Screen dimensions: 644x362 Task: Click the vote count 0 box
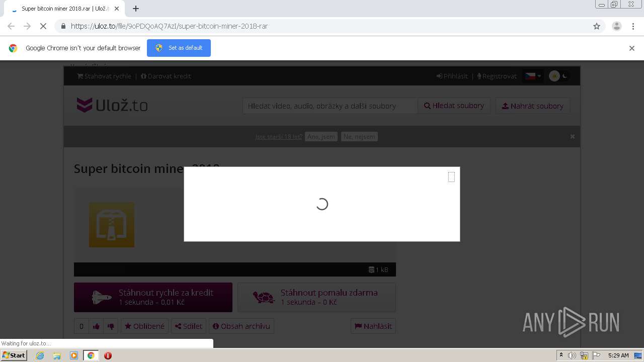(81, 326)
